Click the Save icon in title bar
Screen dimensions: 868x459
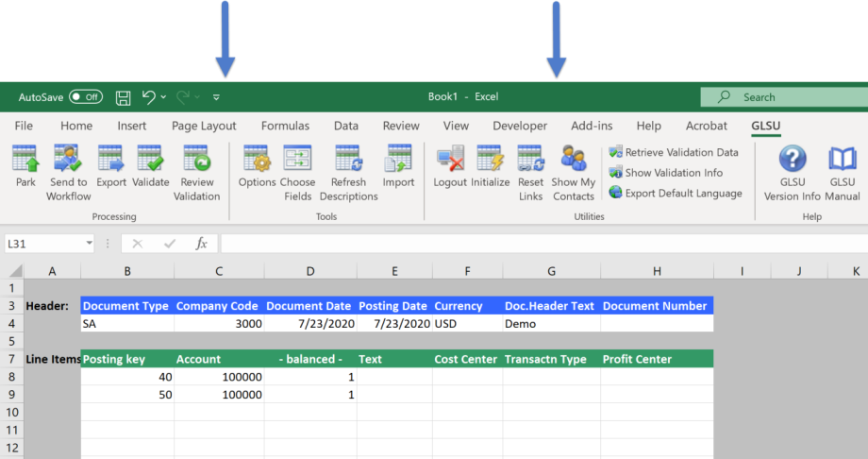click(x=123, y=97)
